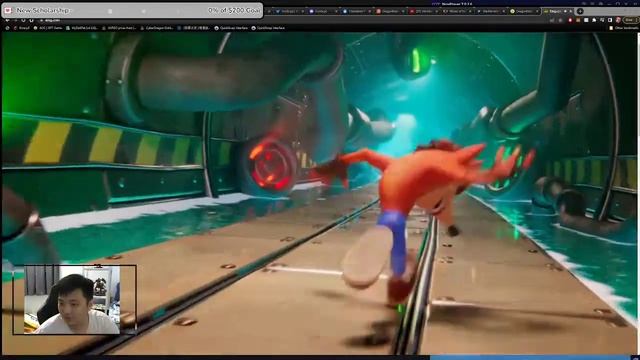Image resolution: width=640 pixels, height=360 pixels.
Task: Click the heart icon beside New Scholarship
Action: [x=8, y=10]
